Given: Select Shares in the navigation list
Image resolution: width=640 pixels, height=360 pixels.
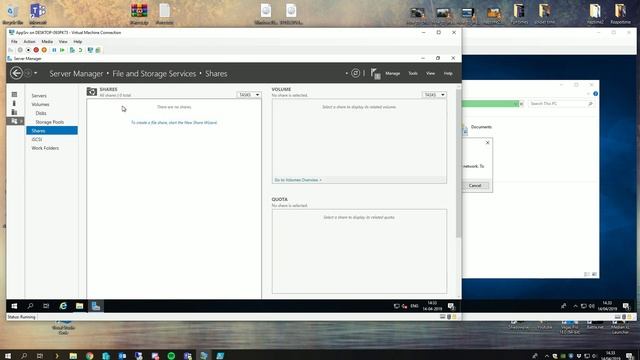Looking at the screenshot, I should pyautogui.click(x=52, y=131).
